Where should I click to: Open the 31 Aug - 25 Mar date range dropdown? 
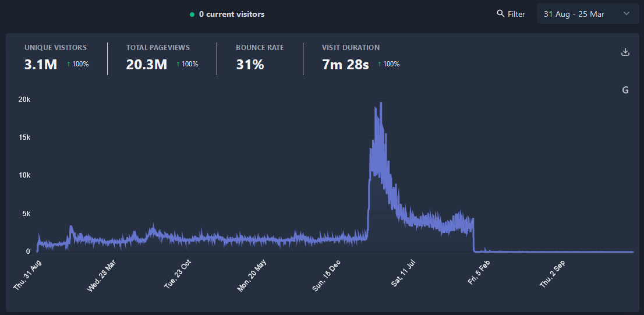588,14
